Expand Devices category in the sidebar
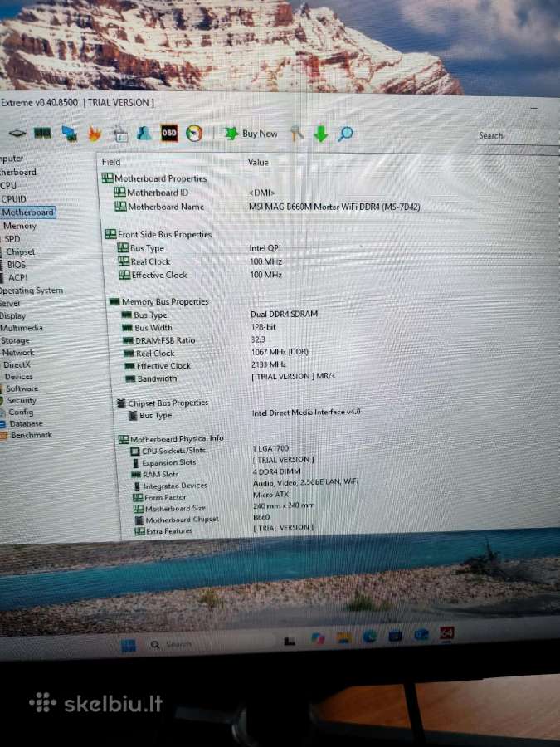The height and width of the screenshot is (747, 560). tap(18, 377)
